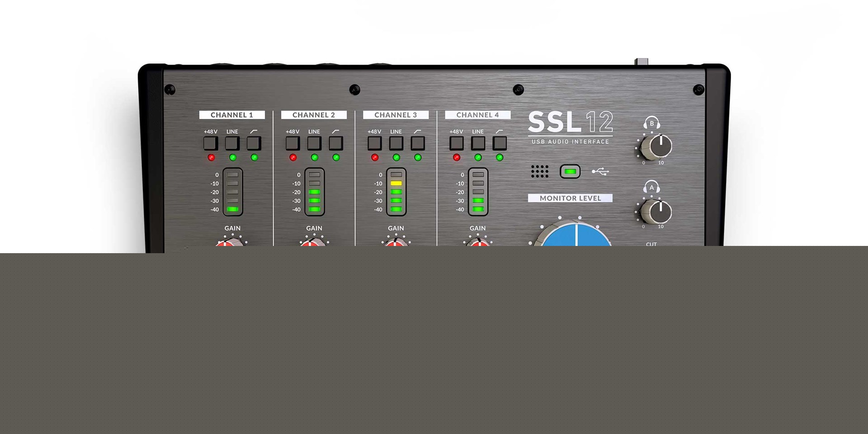
Task: Click the green LINE LED on Channel 4
Action: [x=478, y=157]
